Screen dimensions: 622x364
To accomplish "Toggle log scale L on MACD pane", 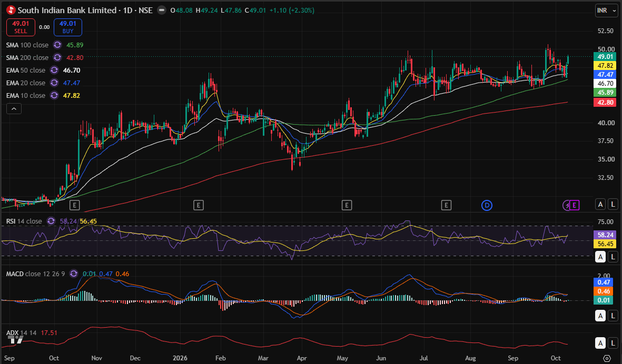I will [x=613, y=316].
